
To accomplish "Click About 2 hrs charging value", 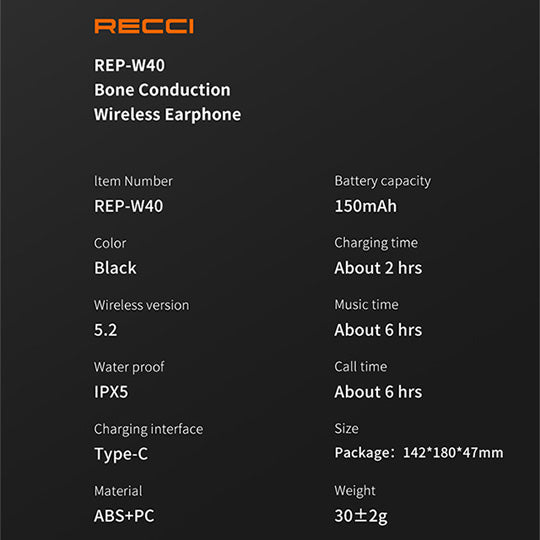I will 378,268.
